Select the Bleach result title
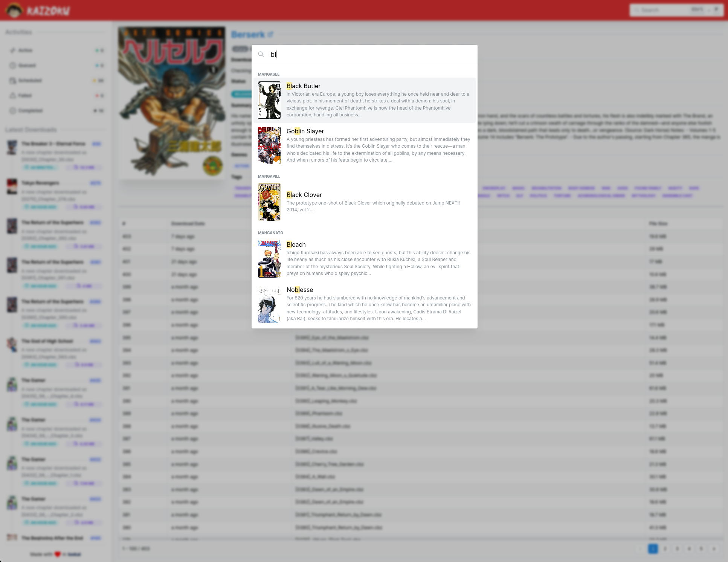728x562 pixels. click(296, 244)
